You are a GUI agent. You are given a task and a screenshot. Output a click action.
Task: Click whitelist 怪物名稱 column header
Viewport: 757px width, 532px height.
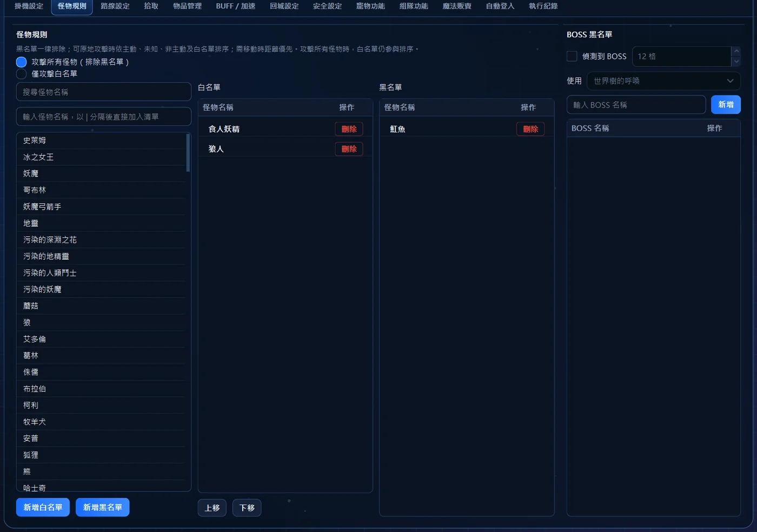pos(218,108)
